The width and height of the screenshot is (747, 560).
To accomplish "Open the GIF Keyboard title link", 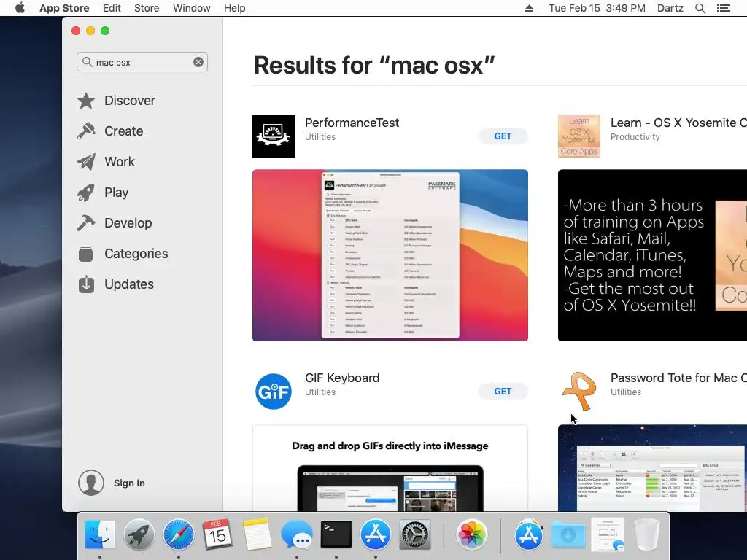I will (342, 378).
